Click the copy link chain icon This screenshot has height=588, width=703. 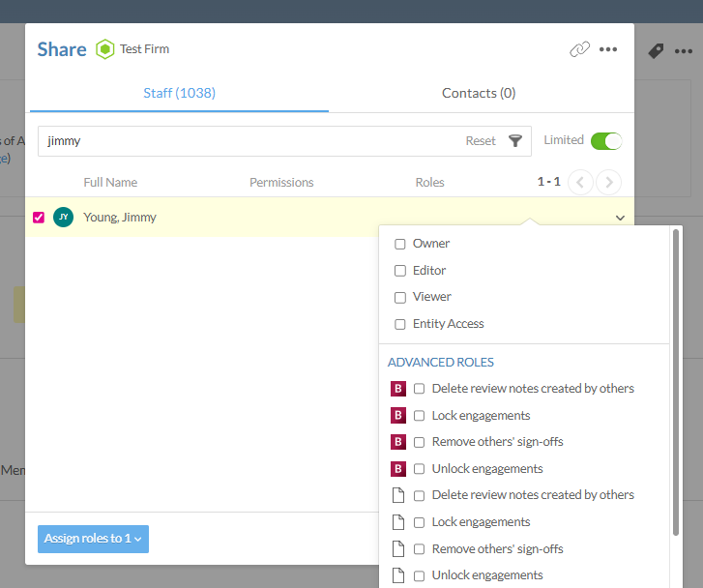[579, 49]
